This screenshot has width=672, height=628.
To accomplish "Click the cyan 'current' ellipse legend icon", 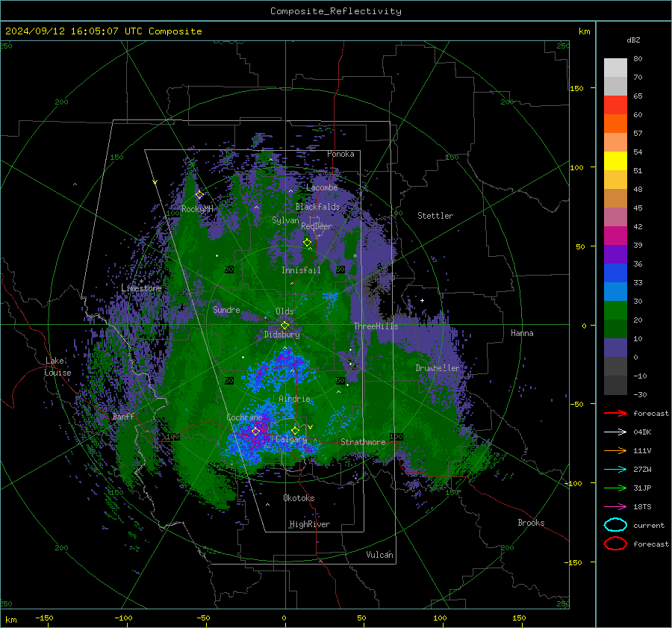I will coord(615,525).
